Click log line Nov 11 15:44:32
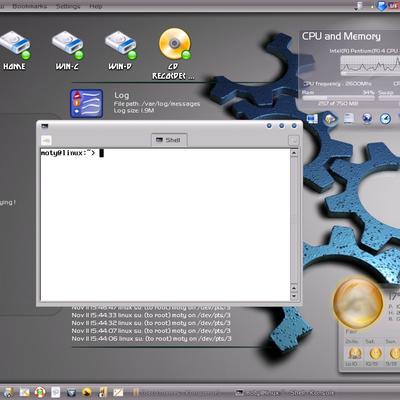Screen dimensions: 400x400 tap(151, 323)
